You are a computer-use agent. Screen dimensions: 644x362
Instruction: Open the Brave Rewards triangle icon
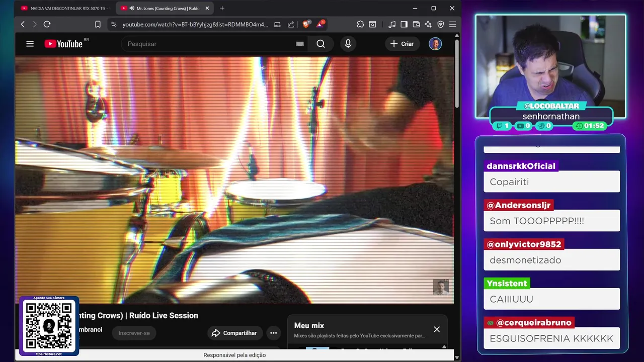[x=320, y=24]
